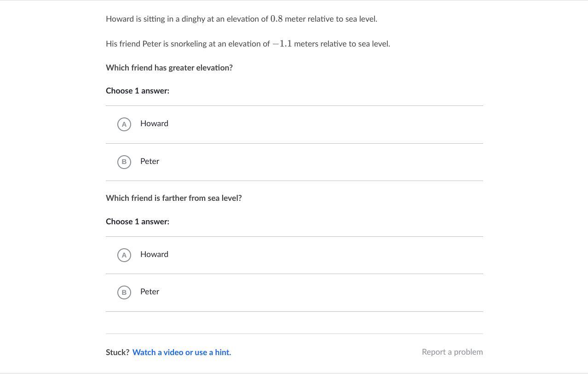Click the 'Which friend is farther from sea level?' heading
588x374 pixels.
click(x=174, y=198)
